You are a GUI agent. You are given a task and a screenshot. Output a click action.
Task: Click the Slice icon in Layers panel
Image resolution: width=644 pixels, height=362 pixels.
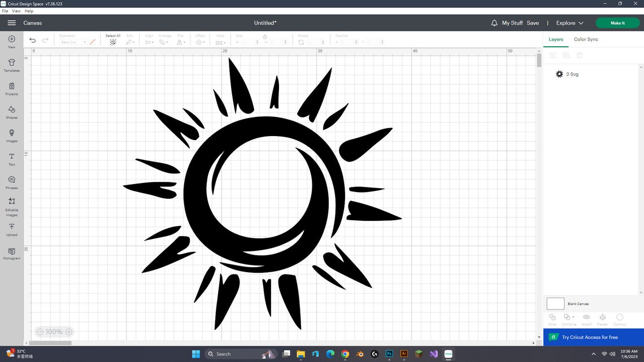tap(552, 318)
